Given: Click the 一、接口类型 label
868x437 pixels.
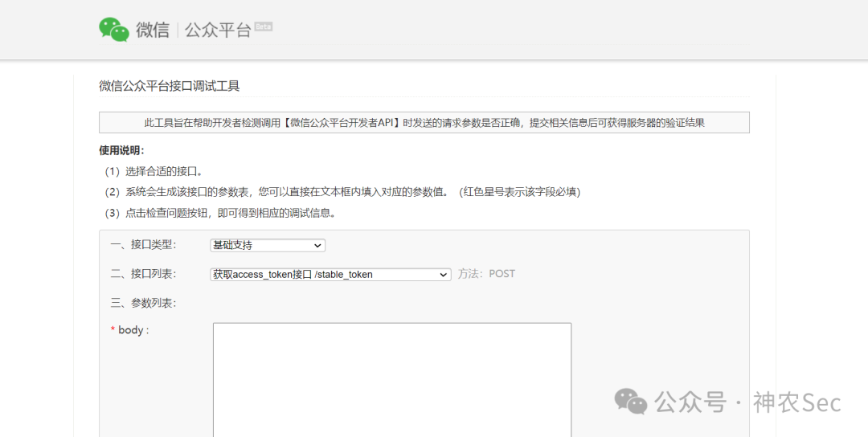Looking at the screenshot, I should click(x=143, y=245).
